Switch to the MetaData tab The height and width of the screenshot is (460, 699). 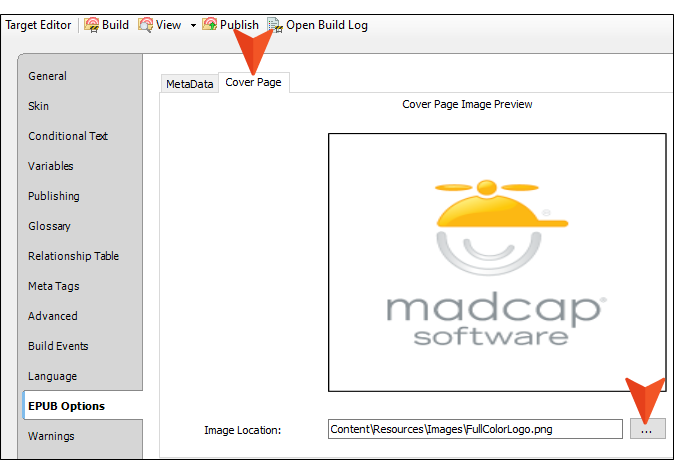pyautogui.click(x=189, y=84)
